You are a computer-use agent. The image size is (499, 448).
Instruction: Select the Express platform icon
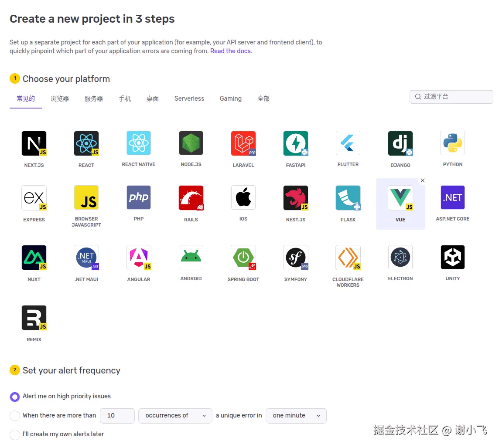[34, 198]
